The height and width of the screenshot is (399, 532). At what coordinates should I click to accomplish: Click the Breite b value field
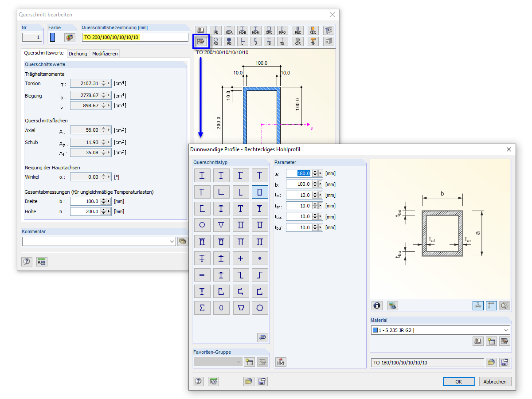(x=86, y=201)
